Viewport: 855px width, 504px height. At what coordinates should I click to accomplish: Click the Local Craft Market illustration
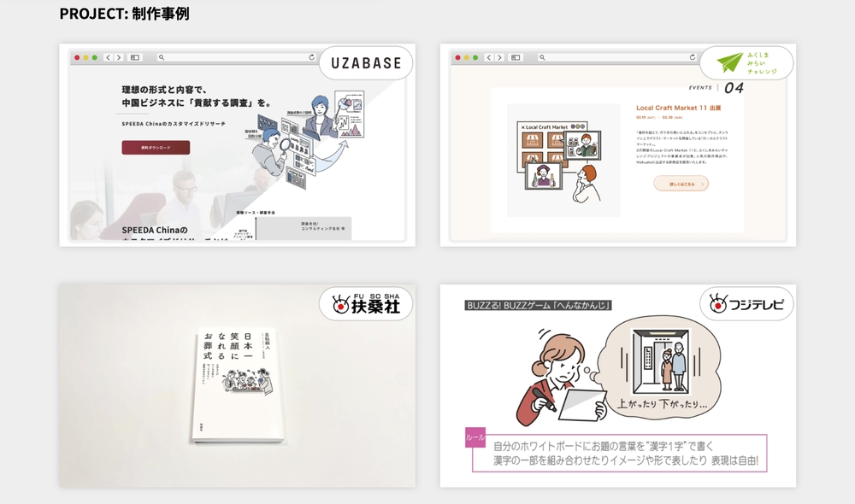[x=563, y=161]
